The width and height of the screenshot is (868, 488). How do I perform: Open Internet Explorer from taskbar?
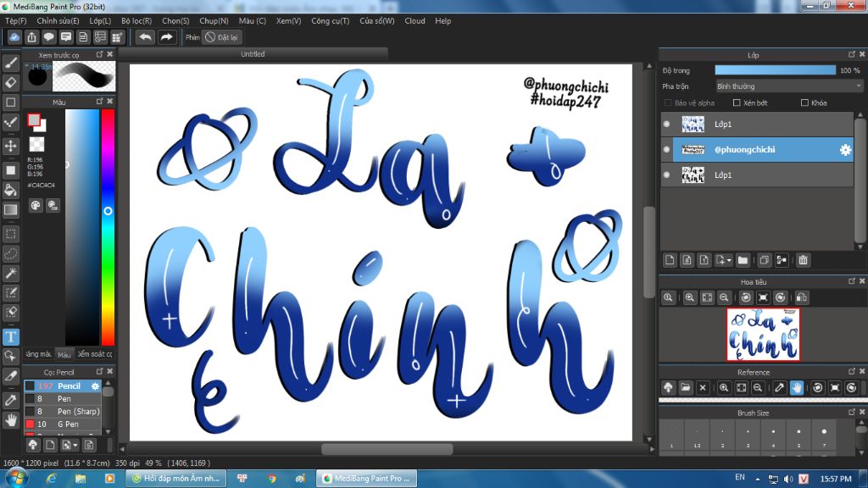[x=52, y=478]
